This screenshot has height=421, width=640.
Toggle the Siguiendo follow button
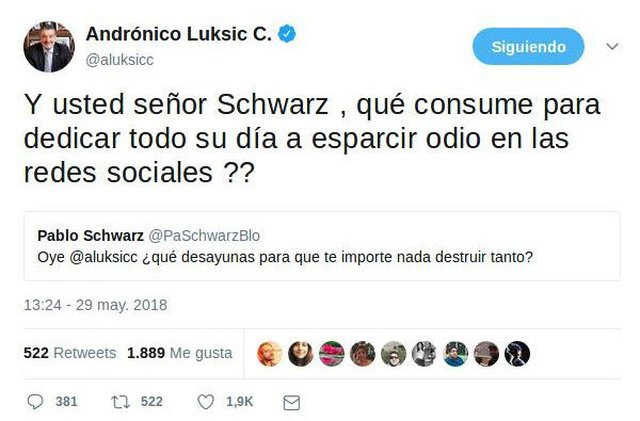(x=528, y=47)
